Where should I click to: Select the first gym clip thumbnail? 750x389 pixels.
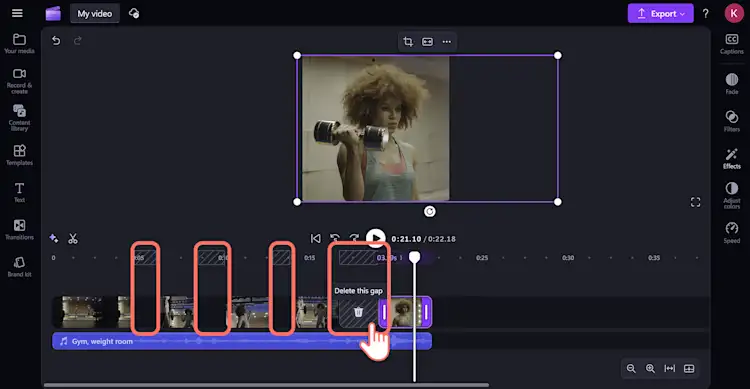coord(91,312)
